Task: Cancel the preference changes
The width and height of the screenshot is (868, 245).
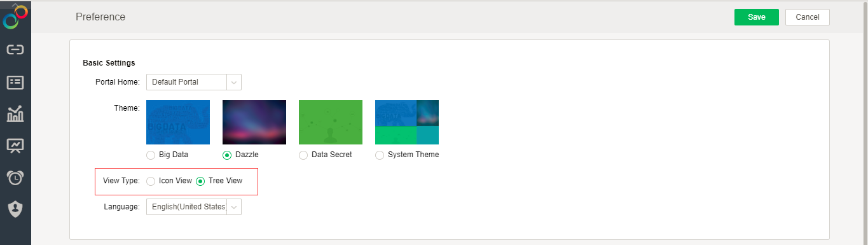Action: point(808,17)
